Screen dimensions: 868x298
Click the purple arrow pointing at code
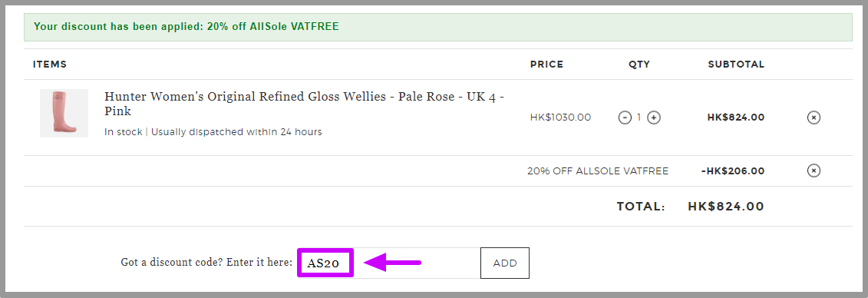[x=392, y=263]
